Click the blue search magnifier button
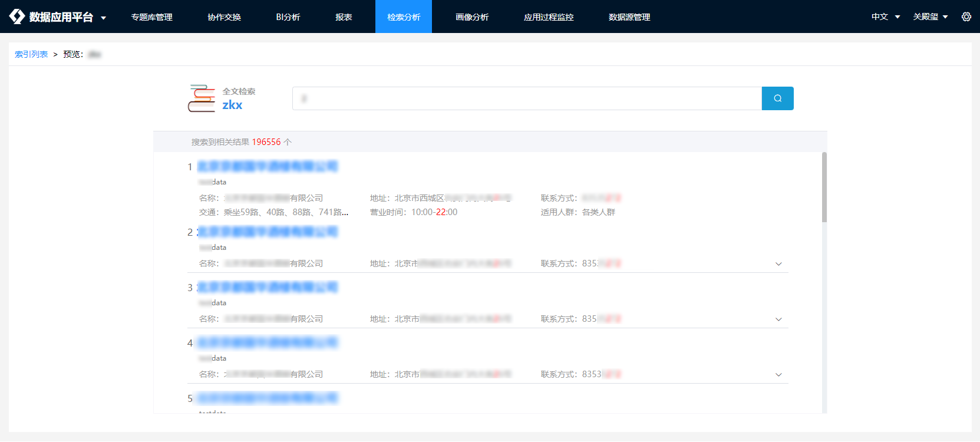This screenshot has height=442, width=980. click(x=777, y=98)
